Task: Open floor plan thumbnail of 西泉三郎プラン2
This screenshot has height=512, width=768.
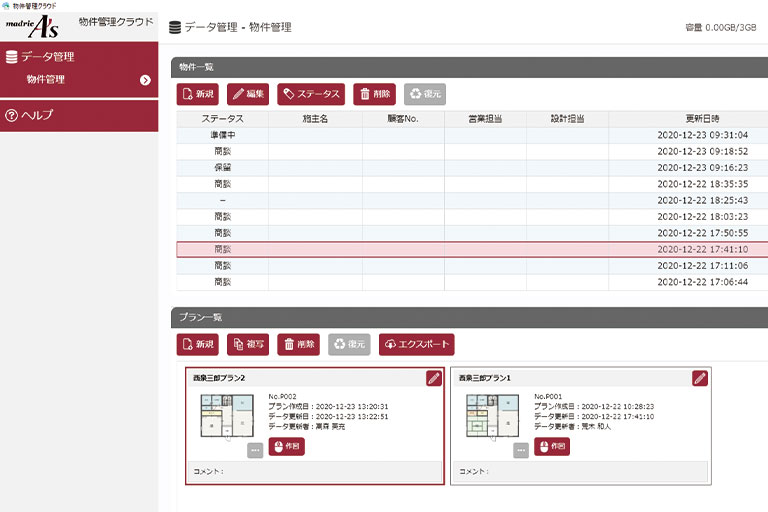Action: pos(227,416)
